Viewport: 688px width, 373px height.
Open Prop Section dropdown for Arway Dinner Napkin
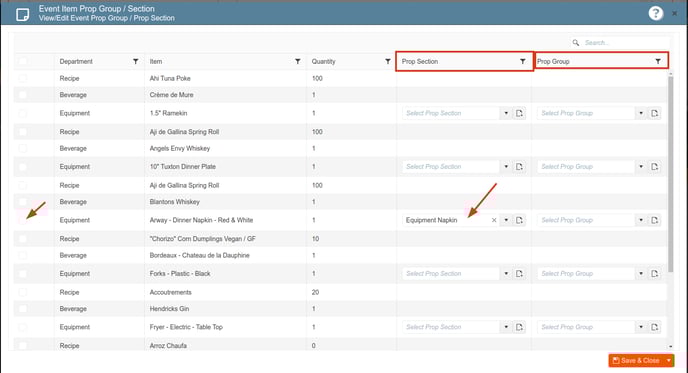coord(506,220)
